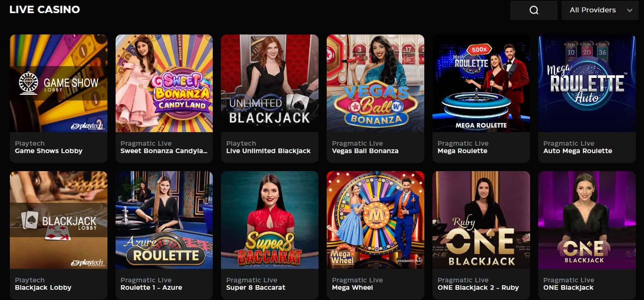Open Ruby ONE Blackjack game image
The height and width of the screenshot is (300, 644).
(481, 220)
